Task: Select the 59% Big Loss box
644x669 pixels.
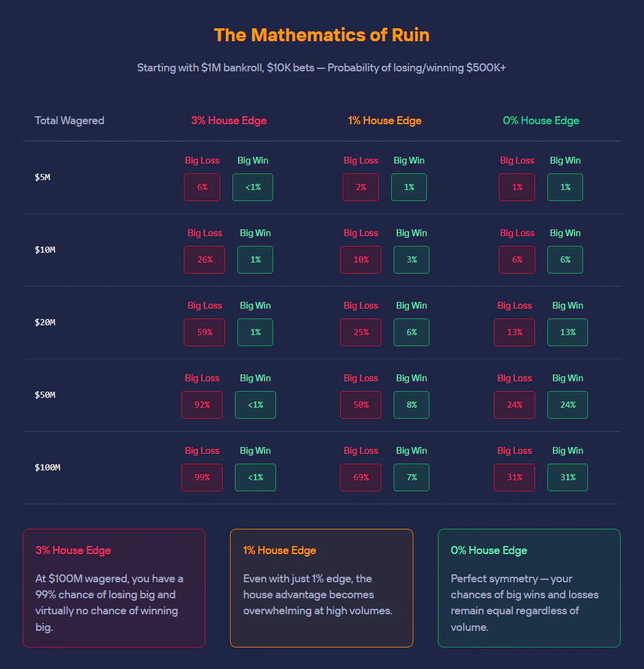Action: [x=204, y=333]
